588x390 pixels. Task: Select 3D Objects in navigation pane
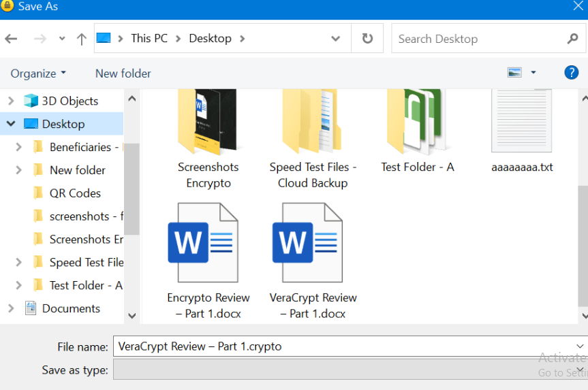(x=69, y=101)
